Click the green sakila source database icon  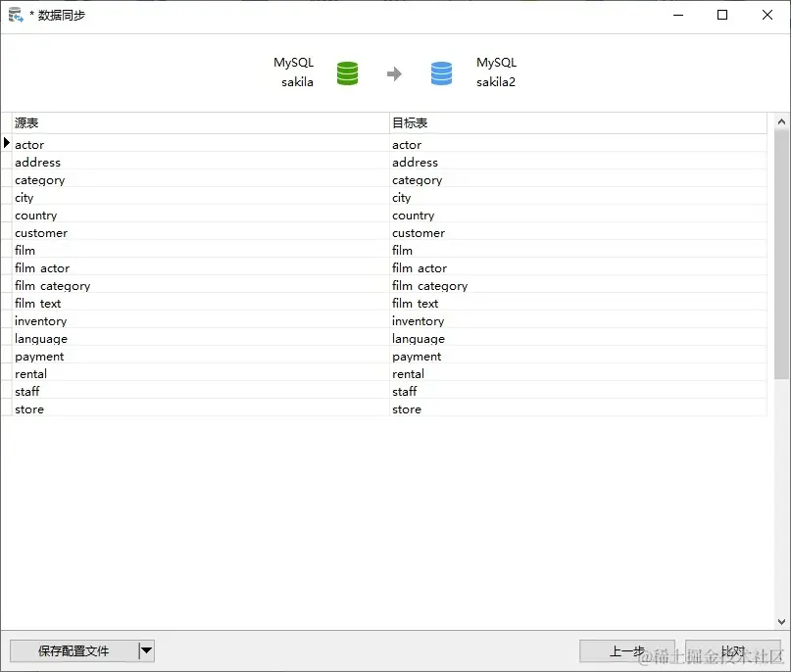pos(347,73)
